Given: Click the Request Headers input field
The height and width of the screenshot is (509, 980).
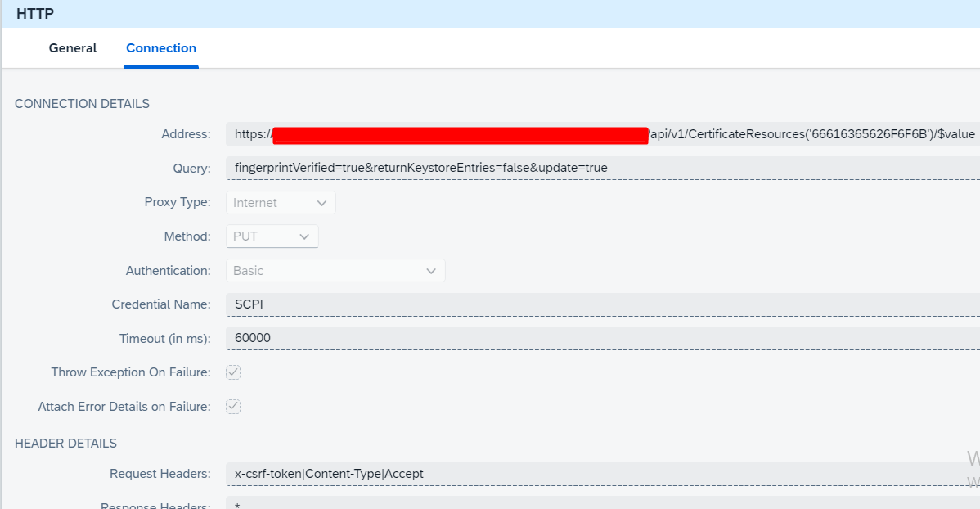Looking at the screenshot, I should click(x=601, y=474).
